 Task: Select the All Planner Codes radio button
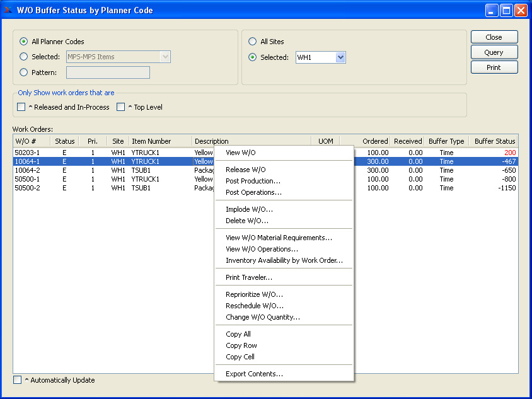(x=24, y=42)
